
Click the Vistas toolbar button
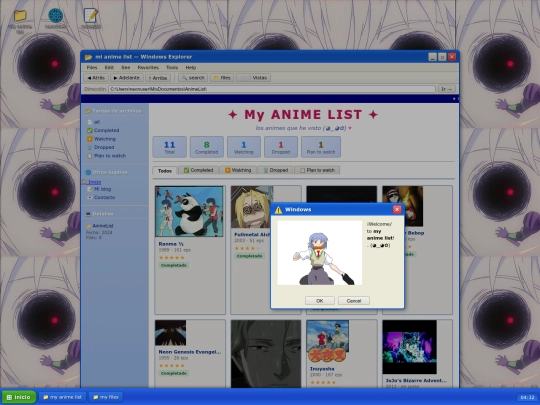point(254,78)
